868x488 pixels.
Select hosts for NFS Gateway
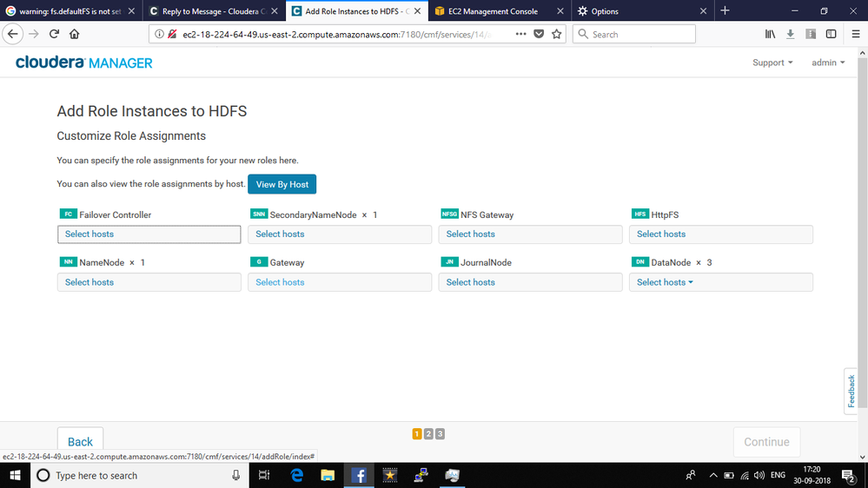click(530, 234)
